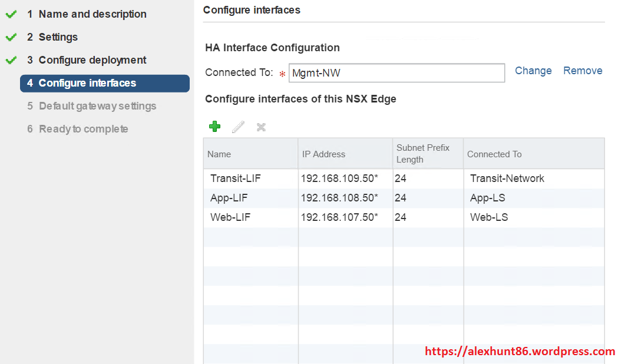This screenshot has width=618, height=364.
Task: Click the Subnet Prefix Length column header
Action: click(423, 154)
